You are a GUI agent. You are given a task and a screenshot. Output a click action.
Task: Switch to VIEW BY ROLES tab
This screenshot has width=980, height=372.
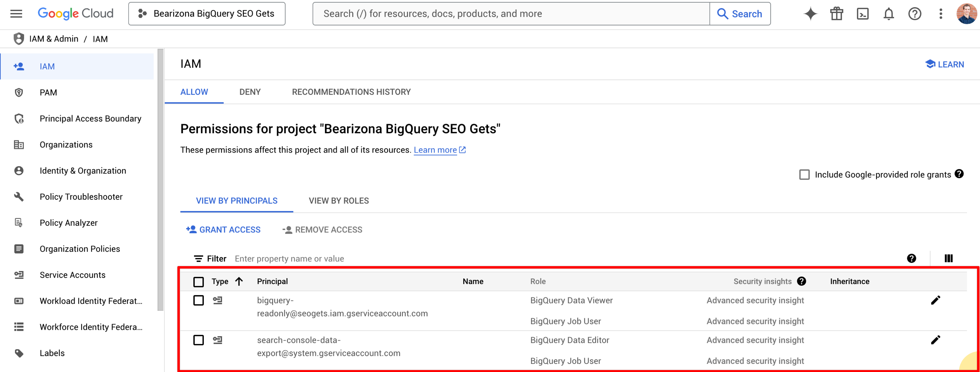click(338, 200)
